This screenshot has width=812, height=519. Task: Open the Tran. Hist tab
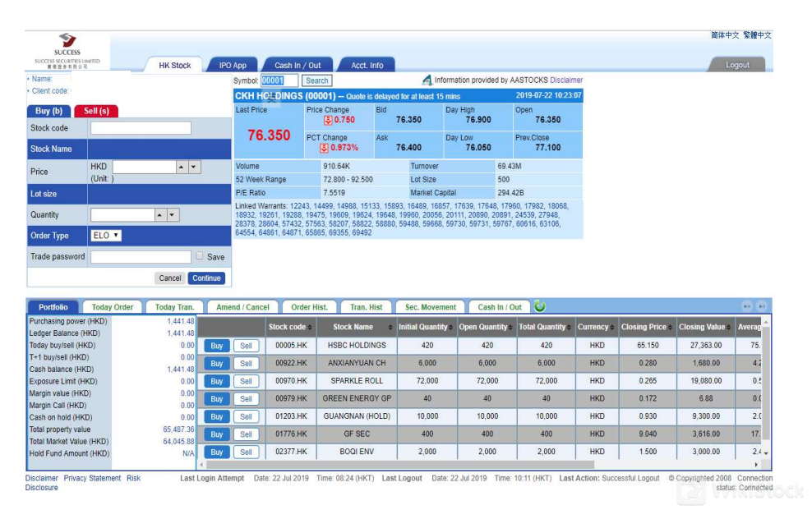pos(366,307)
